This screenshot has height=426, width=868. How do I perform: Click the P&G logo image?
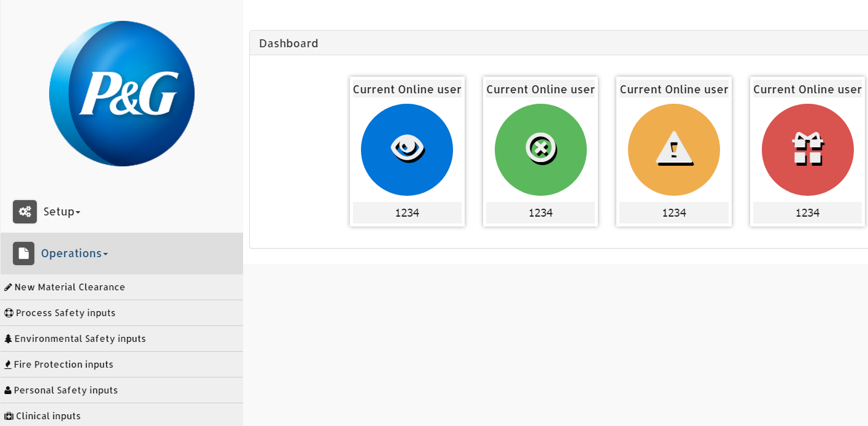(122, 93)
